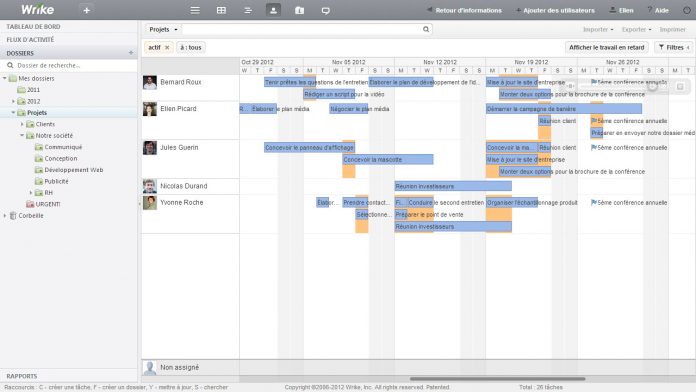
Task: Open Tableau de bord section
Action: pyautogui.click(x=33, y=27)
